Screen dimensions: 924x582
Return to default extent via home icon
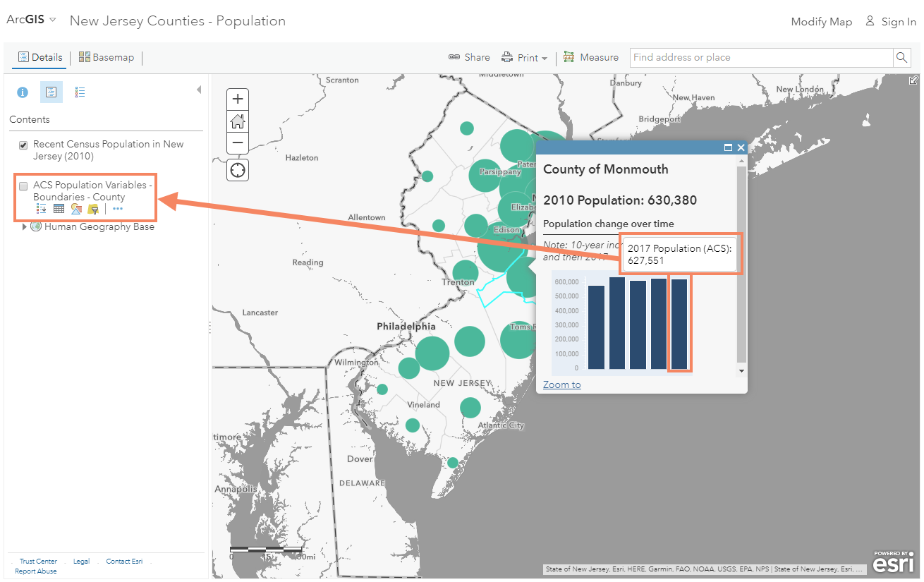pos(238,121)
